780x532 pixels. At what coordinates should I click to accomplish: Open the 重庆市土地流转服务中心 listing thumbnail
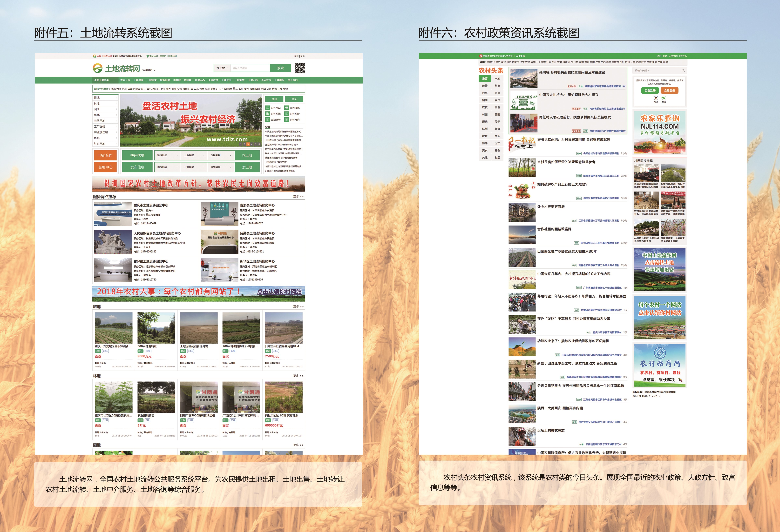(x=113, y=214)
